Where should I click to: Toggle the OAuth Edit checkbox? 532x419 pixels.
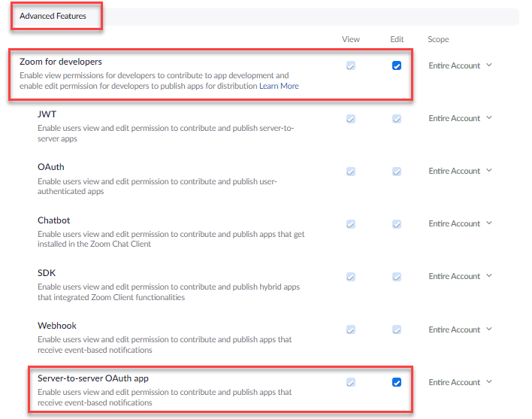click(x=396, y=171)
